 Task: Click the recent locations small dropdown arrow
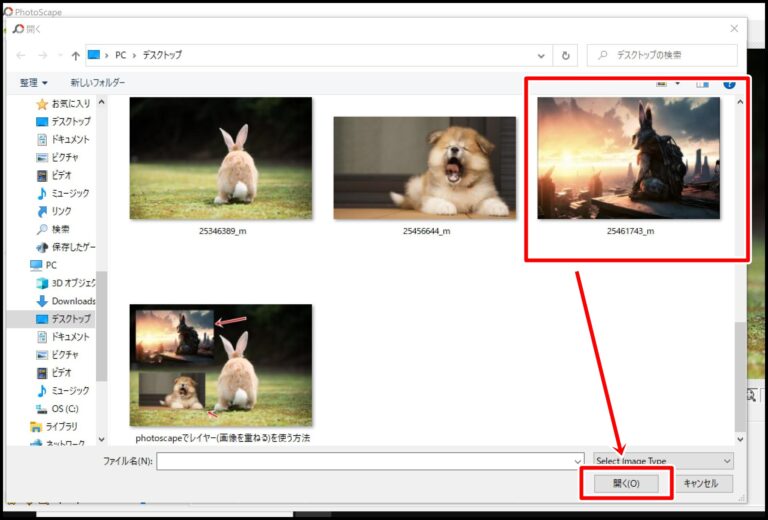pyautogui.click(x=60, y=56)
